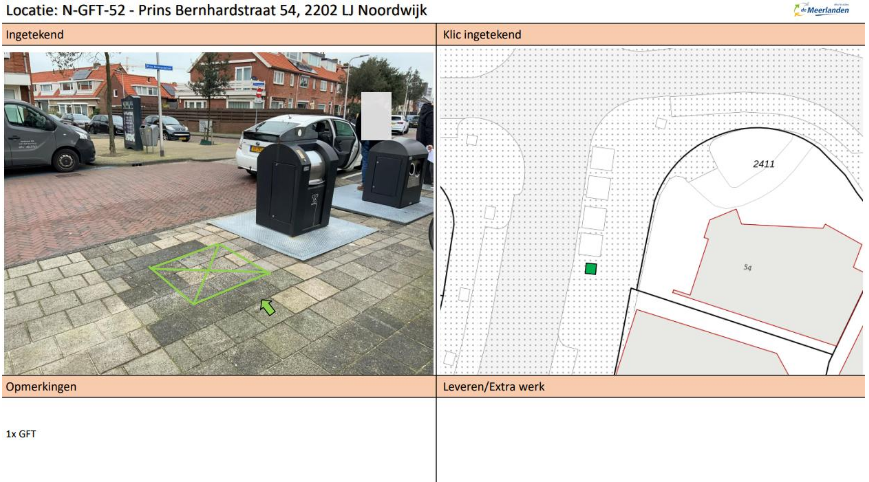Viewport: 869px width, 482px height.
Task: Click the topmost of four stacked white map squares
Action: pos(602,158)
